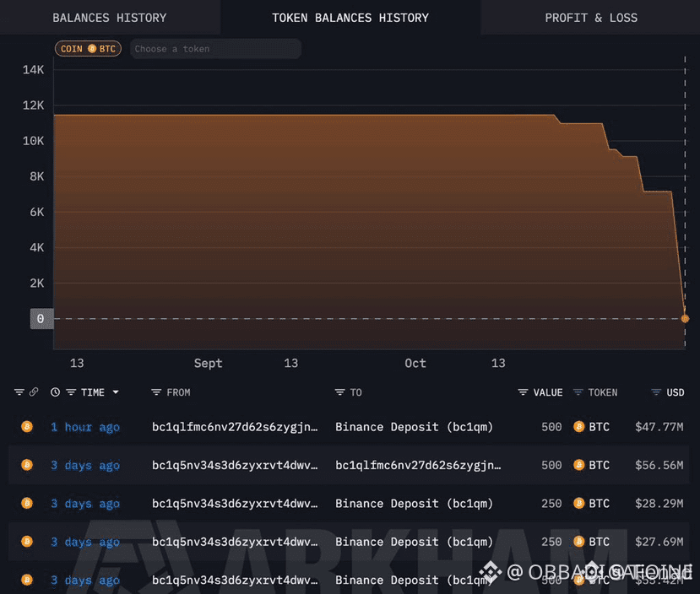
Task: Click the USD column header label
Action: pos(675,392)
